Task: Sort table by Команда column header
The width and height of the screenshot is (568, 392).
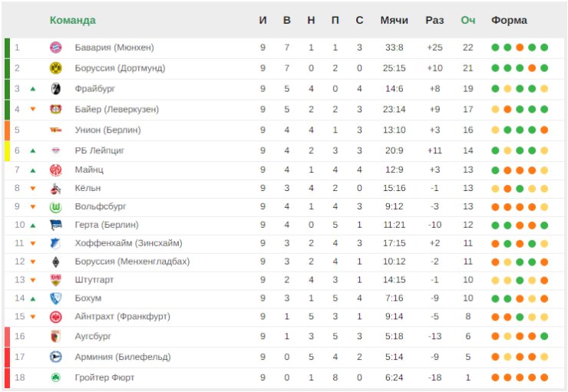Action: point(73,20)
